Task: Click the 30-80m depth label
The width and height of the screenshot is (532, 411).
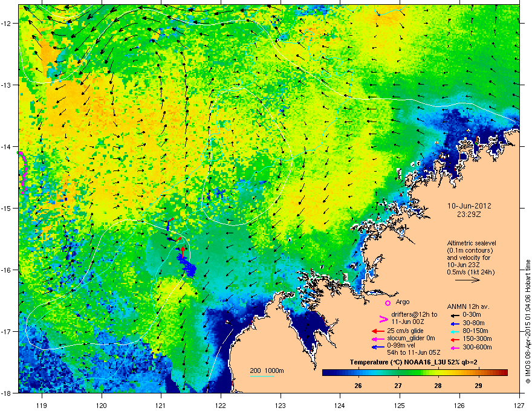Action: (x=473, y=323)
